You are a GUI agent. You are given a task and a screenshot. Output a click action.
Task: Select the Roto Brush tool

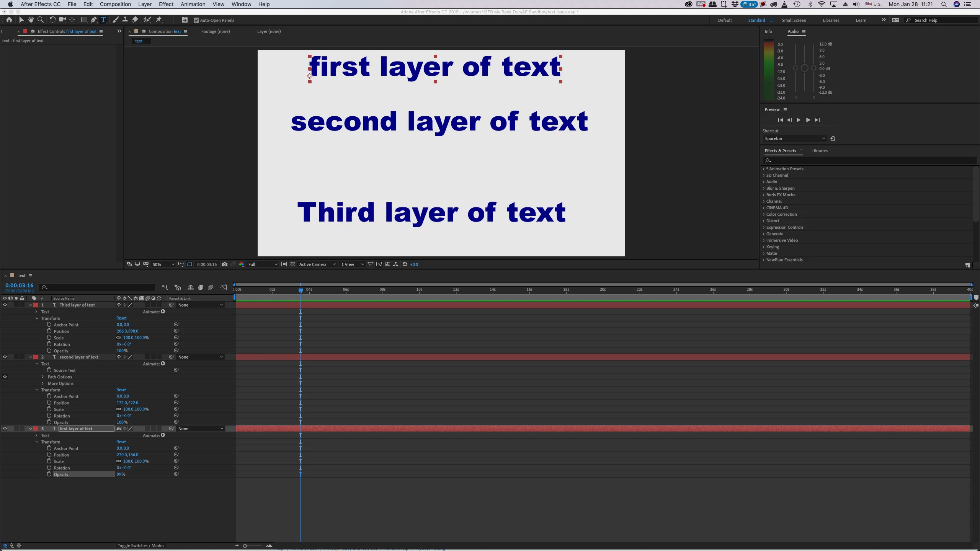point(147,20)
